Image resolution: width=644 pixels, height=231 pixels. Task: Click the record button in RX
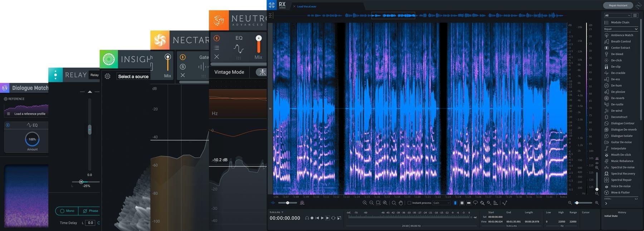(x=312, y=218)
